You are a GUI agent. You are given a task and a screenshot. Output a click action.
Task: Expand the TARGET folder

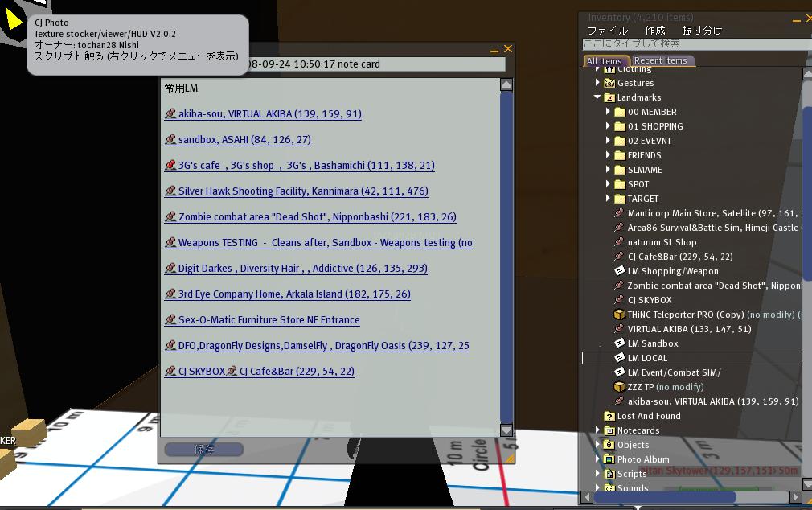[608, 199]
